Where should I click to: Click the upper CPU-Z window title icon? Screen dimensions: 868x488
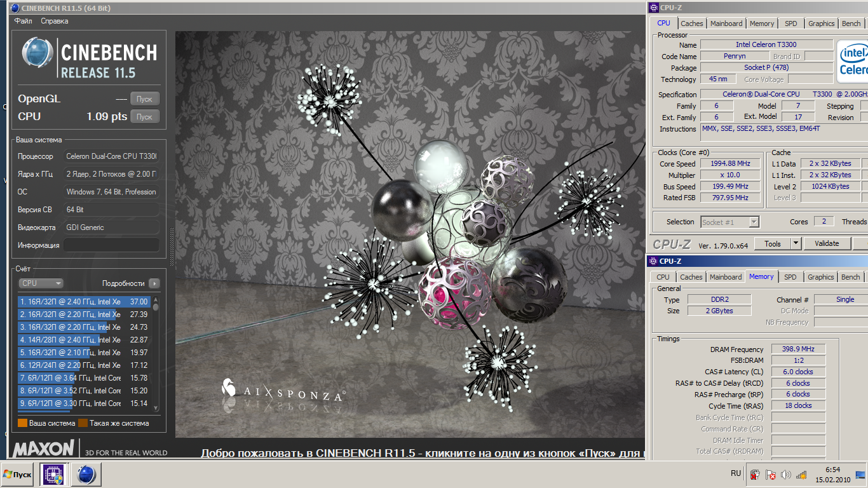pos(653,8)
